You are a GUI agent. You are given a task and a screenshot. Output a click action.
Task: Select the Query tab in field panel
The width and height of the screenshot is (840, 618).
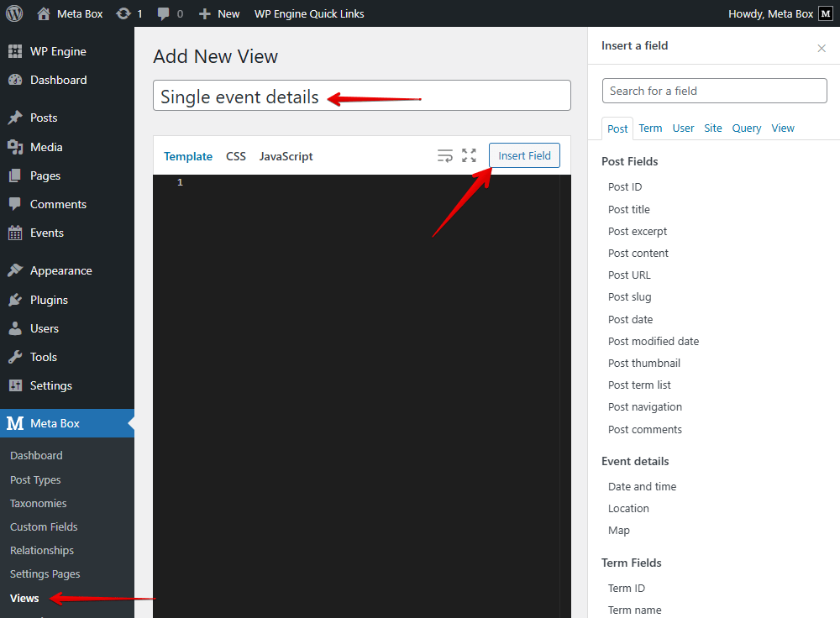pyautogui.click(x=747, y=128)
